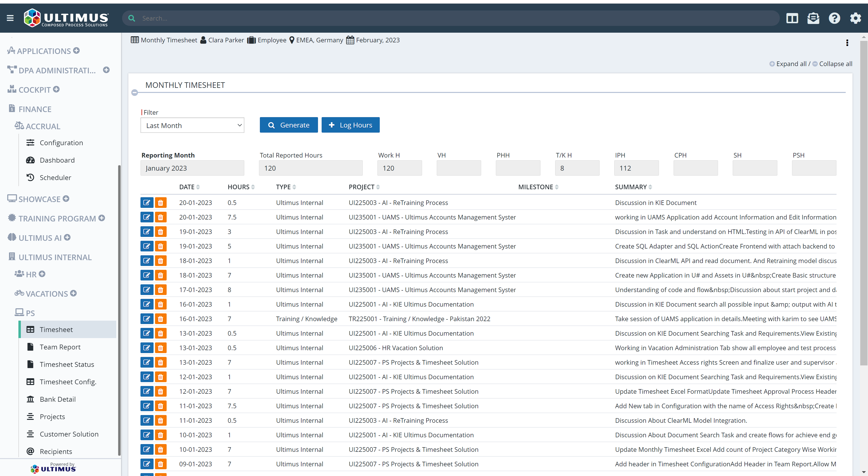The image size is (868, 476).
Task: Edit the 12-01-2023 1 hour entry
Action: [x=147, y=377]
